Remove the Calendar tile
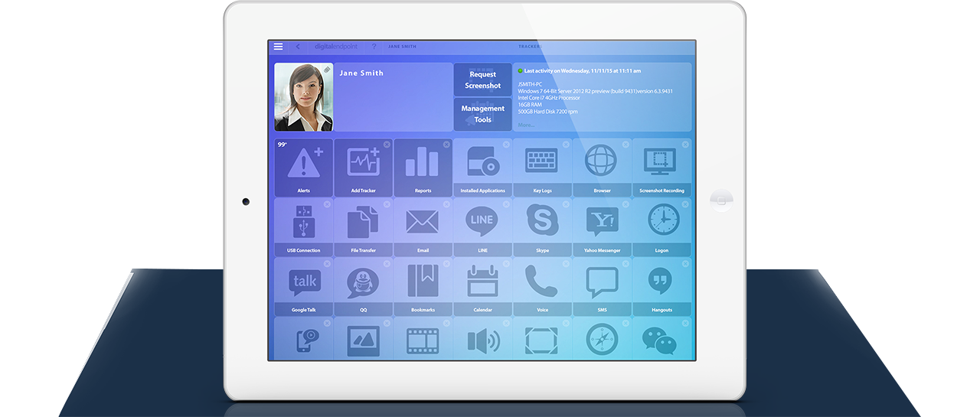Image resolution: width=980 pixels, height=417 pixels. [x=506, y=263]
